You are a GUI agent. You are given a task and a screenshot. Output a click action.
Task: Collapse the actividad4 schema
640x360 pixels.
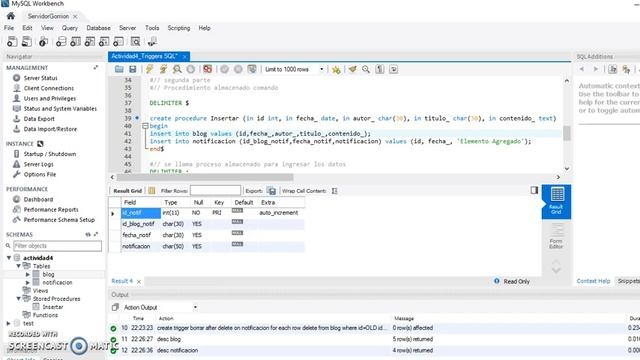coord(9,258)
